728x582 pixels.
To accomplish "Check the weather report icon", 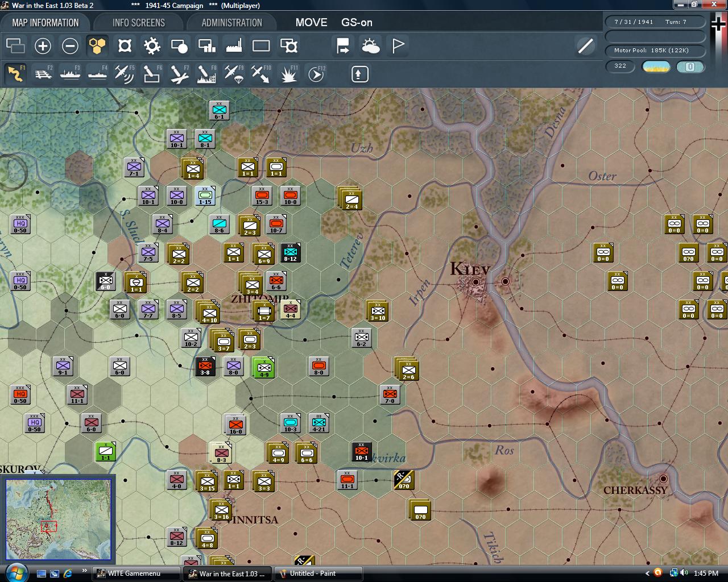I will tap(370, 45).
